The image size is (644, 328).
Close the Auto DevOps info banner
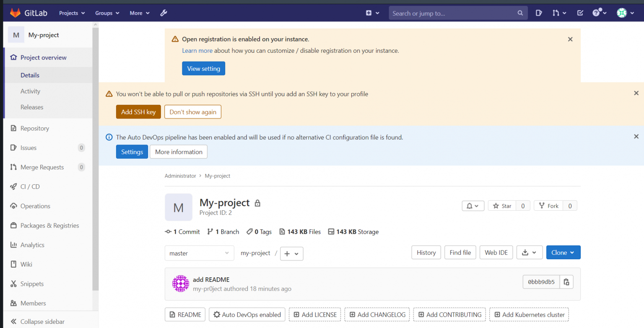point(636,137)
